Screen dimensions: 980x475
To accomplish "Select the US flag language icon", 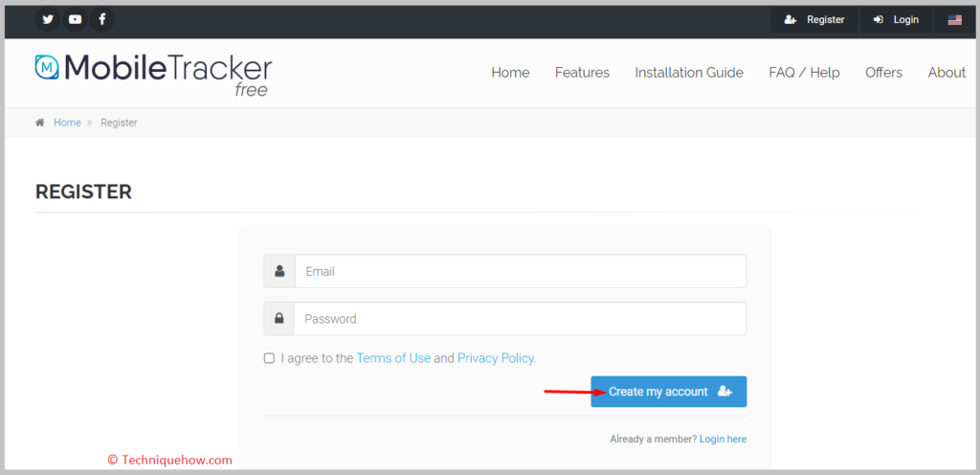I will tap(954, 20).
